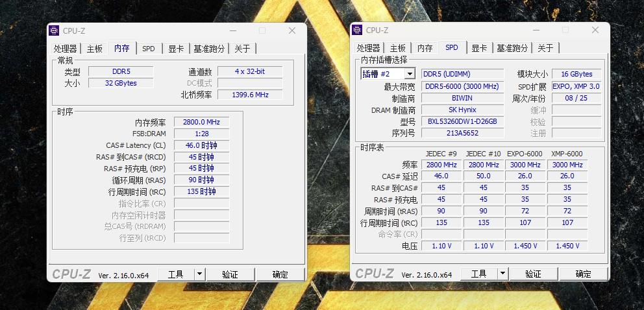Expand the Tools dropdown arrow in right window
Image resolution: width=644 pixels, height=310 pixels.
click(502, 274)
